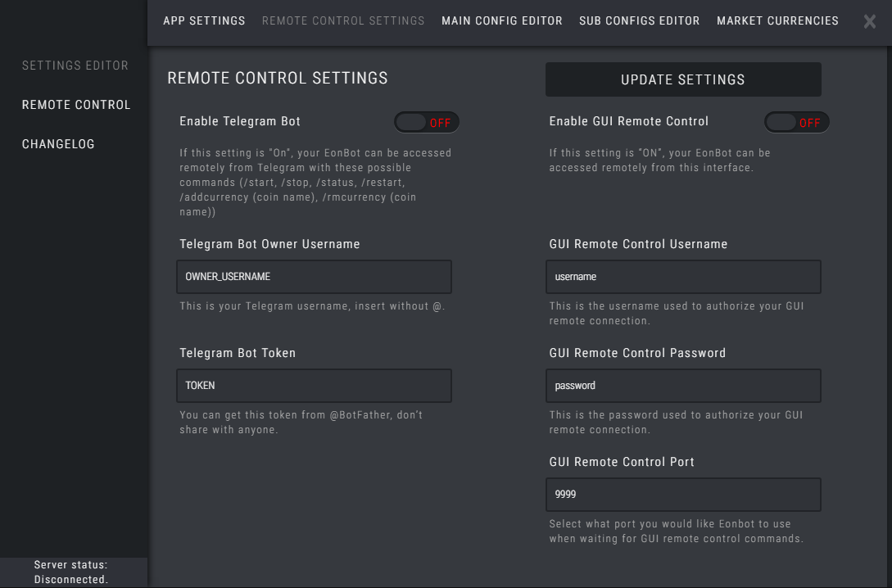Click the Update Settings button
Image resolution: width=892 pixels, height=588 pixels.
pos(683,79)
